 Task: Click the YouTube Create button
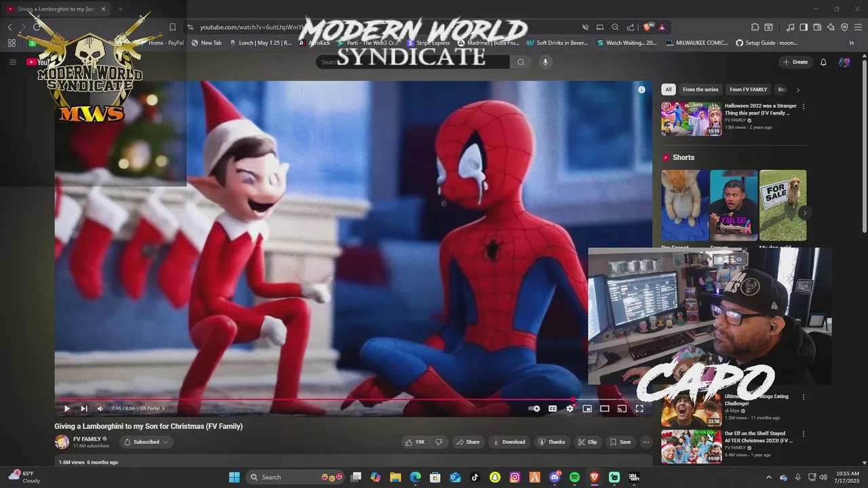(x=795, y=62)
